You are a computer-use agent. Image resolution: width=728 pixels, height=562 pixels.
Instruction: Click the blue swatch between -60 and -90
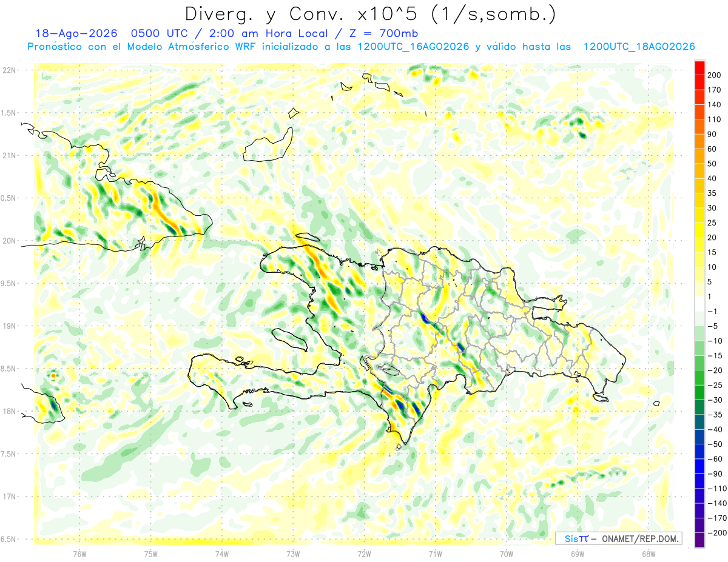699,467
